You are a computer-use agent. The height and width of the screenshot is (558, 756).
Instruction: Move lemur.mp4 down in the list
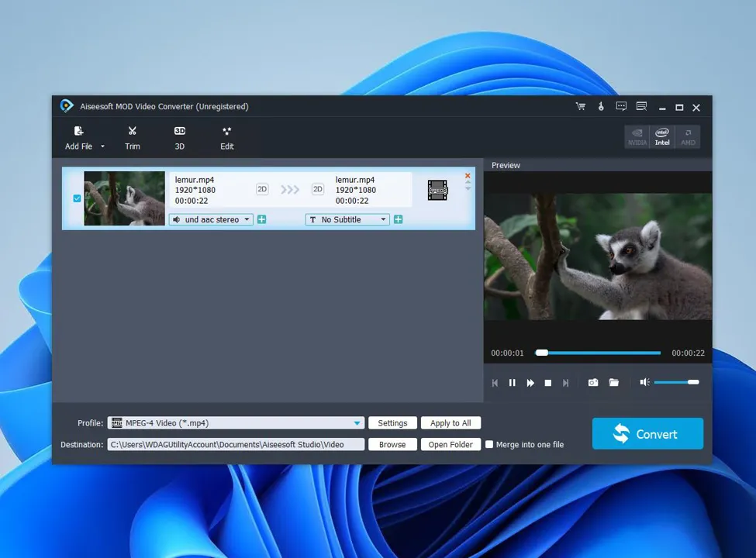(x=468, y=188)
